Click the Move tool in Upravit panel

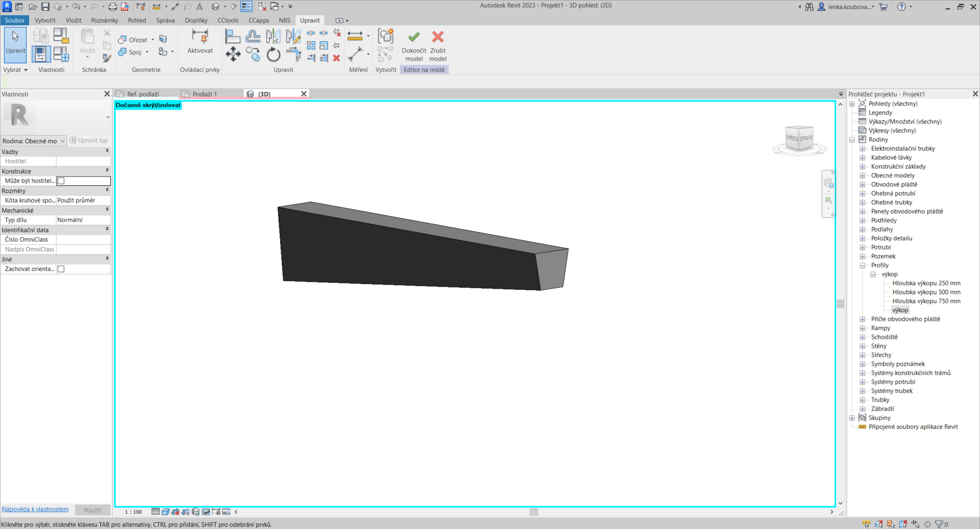[233, 54]
